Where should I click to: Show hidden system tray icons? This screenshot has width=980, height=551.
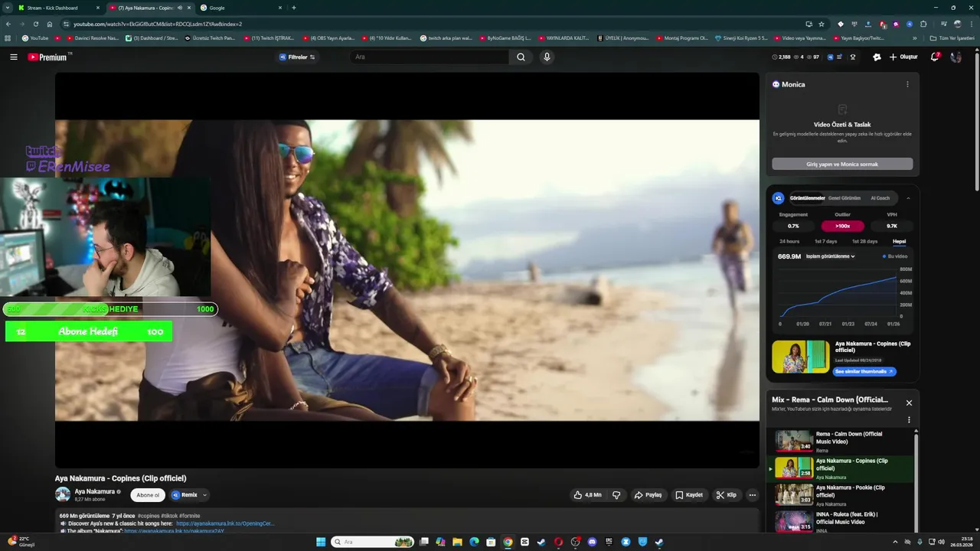[895, 542]
